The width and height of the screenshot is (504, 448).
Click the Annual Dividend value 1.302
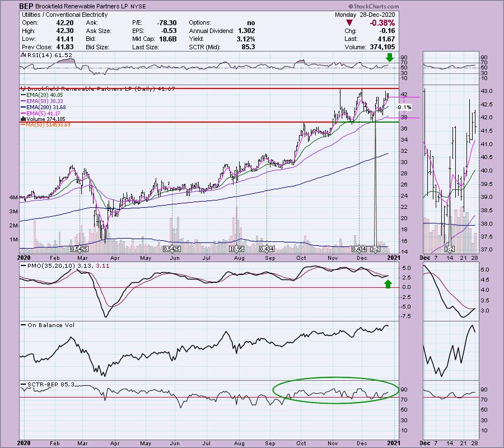click(x=246, y=31)
